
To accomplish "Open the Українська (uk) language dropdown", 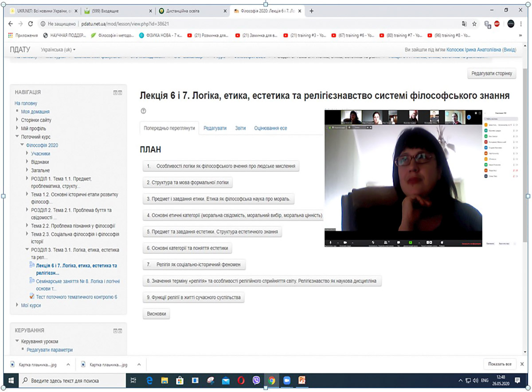I will [58, 50].
